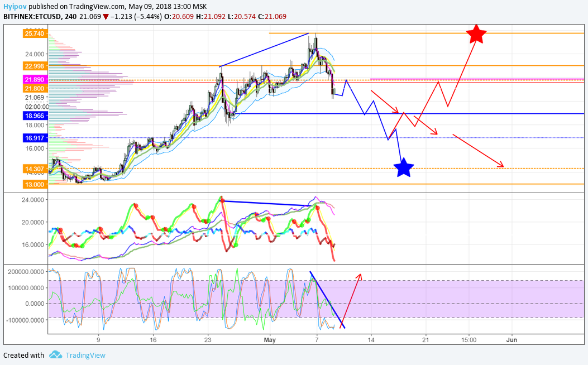The image size is (588, 365).
Task: Select the blue 16.917 price label
Action: coord(34,138)
